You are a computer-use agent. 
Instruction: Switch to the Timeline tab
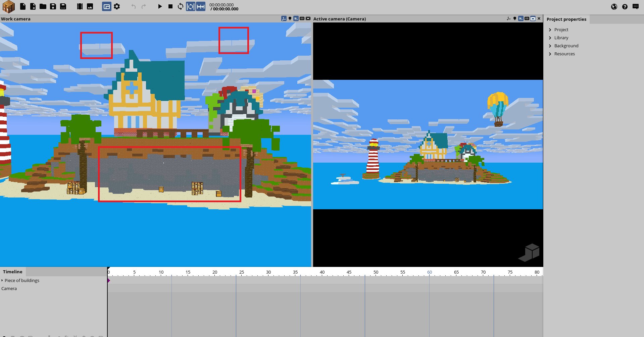[x=12, y=272]
